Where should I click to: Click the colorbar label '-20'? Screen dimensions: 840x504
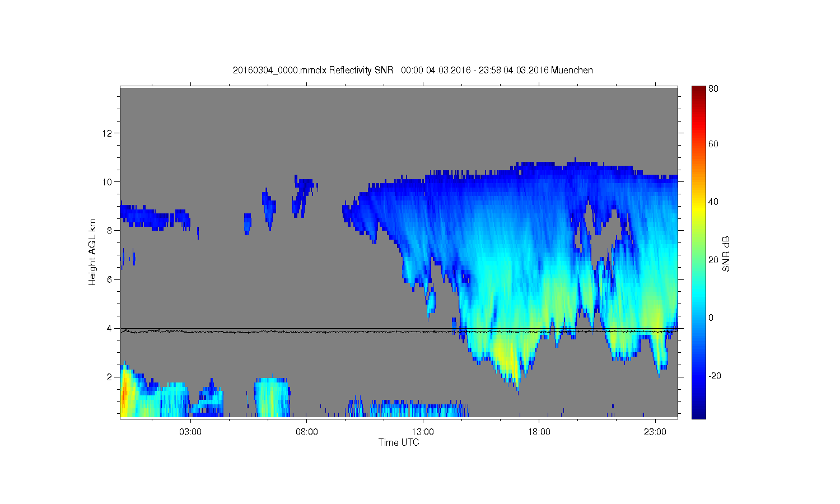tap(715, 376)
